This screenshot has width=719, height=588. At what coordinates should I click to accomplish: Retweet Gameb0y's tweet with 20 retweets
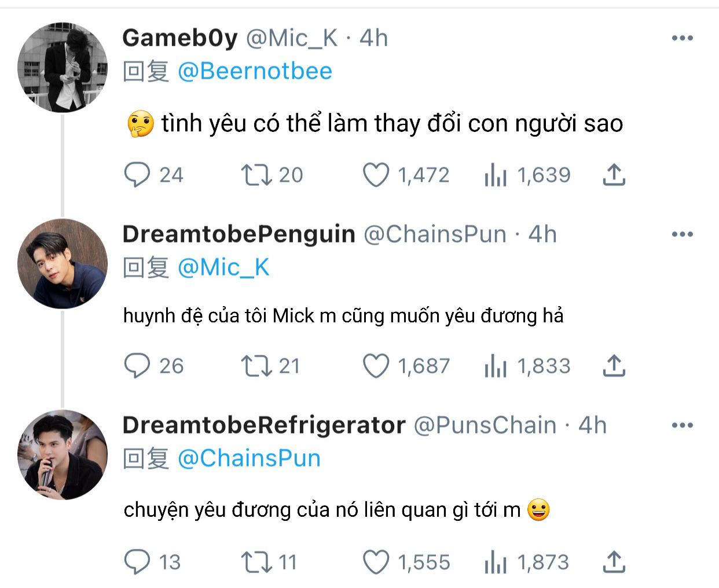[x=256, y=175]
